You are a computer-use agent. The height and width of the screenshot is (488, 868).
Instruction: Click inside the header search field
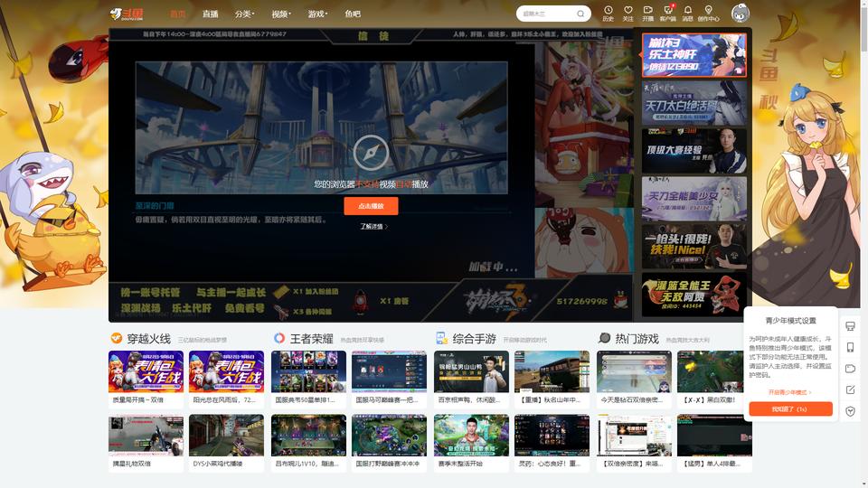548,14
